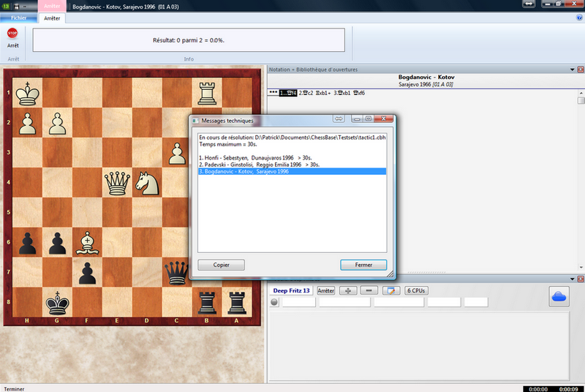This screenshot has height=392, width=585.
Task: Open the engine pane edit/notes icon
Action: pyautogui.click(x=390, y=290)
